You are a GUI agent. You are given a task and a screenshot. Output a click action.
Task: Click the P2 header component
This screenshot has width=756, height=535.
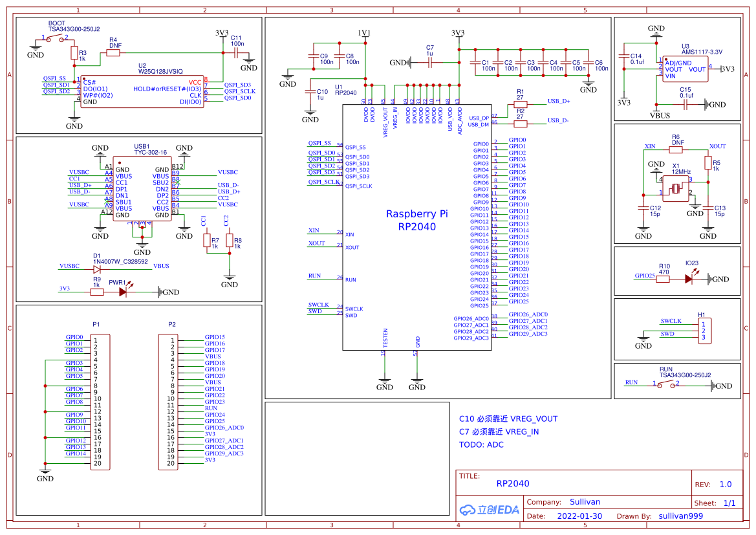(167, 402)
